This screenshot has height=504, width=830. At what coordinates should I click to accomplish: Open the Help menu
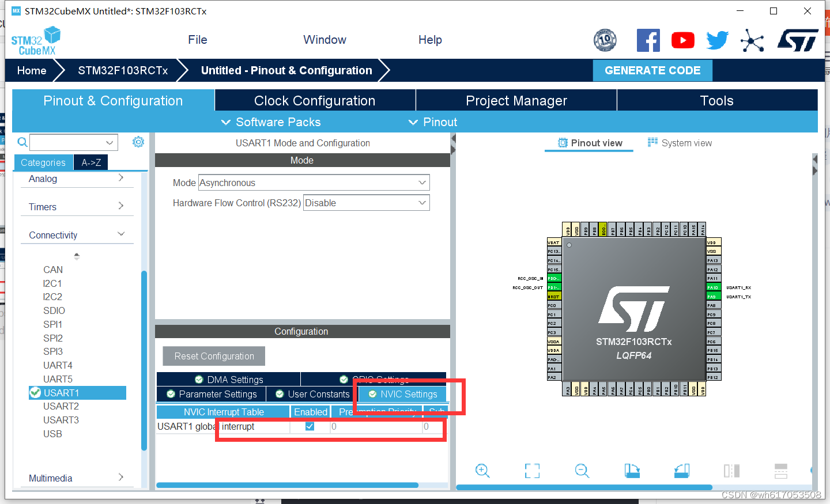[430, 40]
